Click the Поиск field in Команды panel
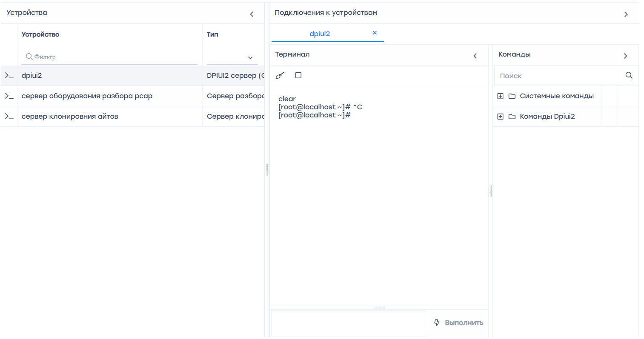Viewport: 644px width, 339px height. click(x=558, y=76)
